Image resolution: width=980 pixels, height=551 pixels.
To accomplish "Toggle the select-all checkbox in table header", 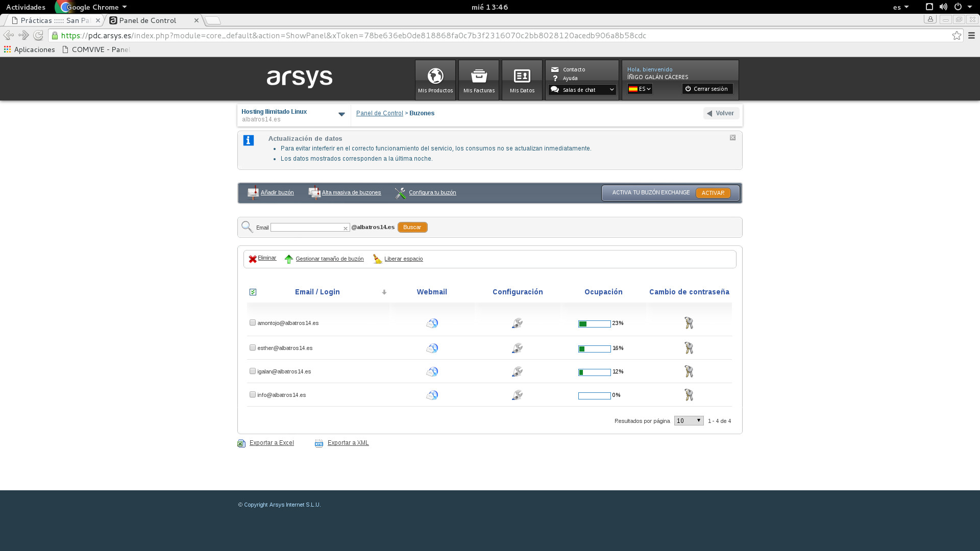I will (253, 292).
